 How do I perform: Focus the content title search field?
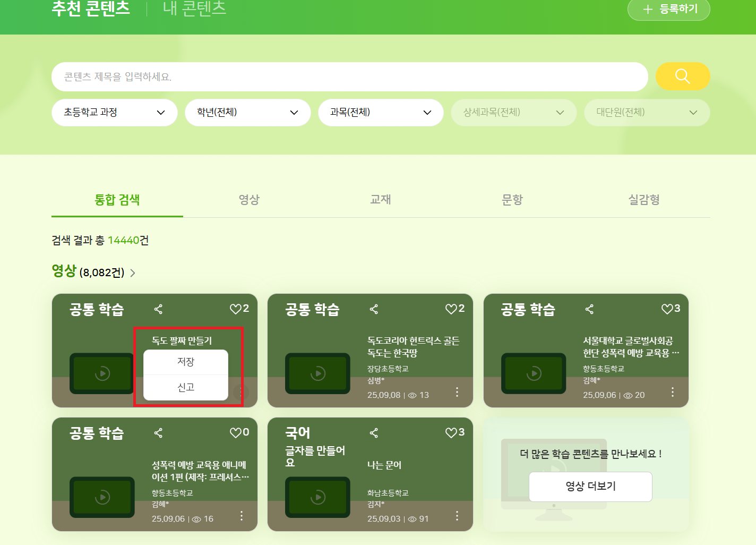350,76
